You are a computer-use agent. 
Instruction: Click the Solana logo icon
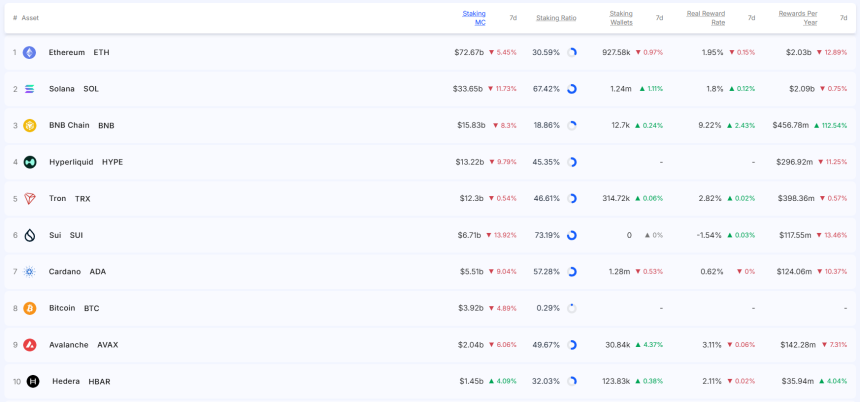29,89
